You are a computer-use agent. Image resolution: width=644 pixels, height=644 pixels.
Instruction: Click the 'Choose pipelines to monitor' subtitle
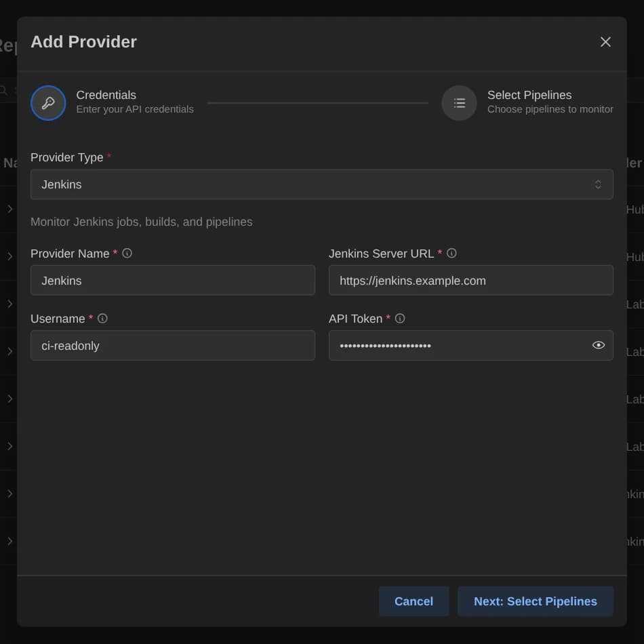pos(550,109)
